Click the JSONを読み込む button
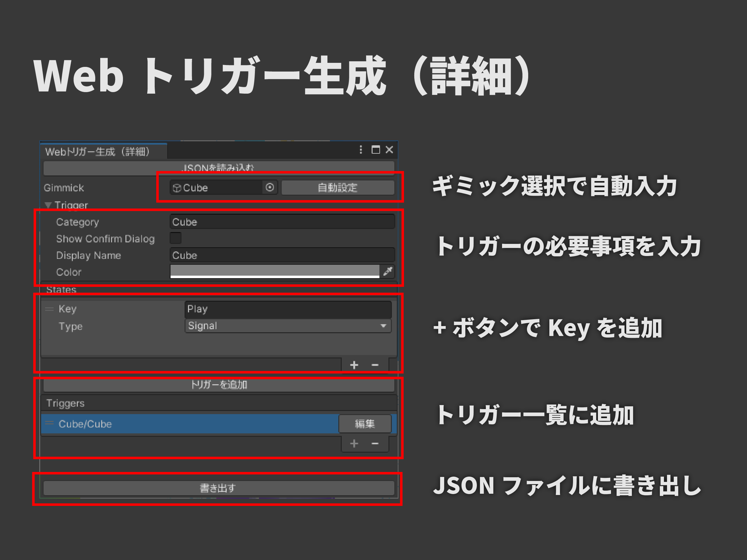Screen dimensions: 747x560 click(x=219, y=168)
